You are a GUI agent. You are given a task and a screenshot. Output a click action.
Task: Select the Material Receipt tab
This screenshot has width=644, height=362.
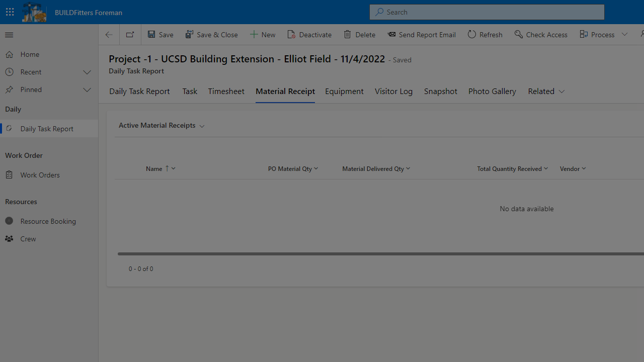click(x=285, y=91)
